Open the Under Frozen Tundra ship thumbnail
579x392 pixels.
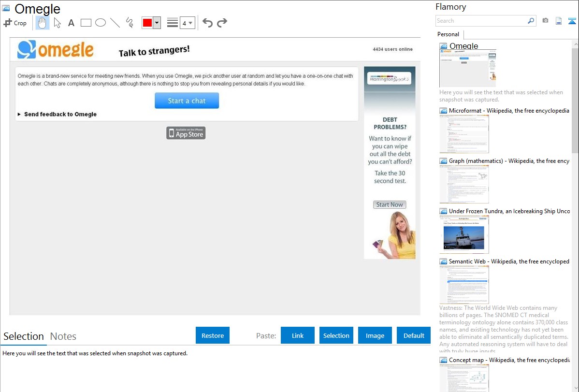[464, 234]
